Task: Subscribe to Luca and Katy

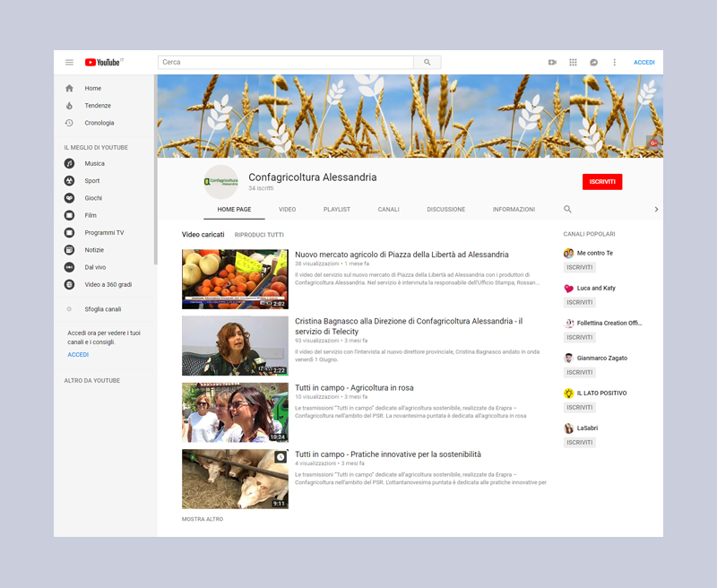Action: [579, 302]
